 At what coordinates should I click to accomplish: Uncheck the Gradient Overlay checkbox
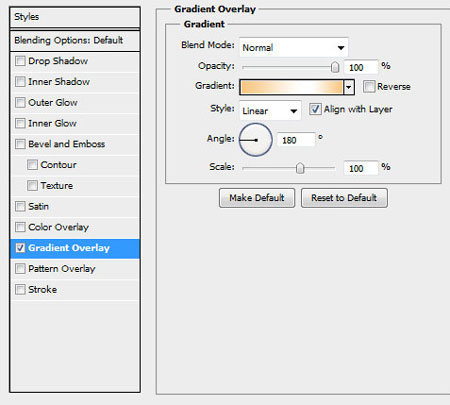(x=20, y=248)
